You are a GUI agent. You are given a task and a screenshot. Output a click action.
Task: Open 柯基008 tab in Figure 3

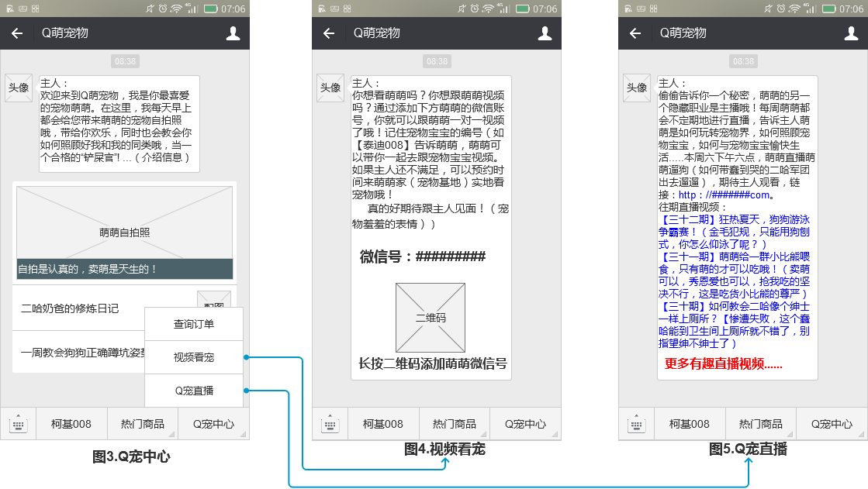tap(71, 424)
